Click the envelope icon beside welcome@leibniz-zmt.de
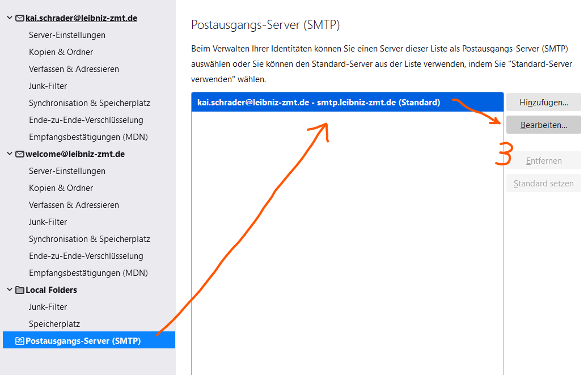The height and width of the screenshot is (375, 588). [x=20, y=154]
